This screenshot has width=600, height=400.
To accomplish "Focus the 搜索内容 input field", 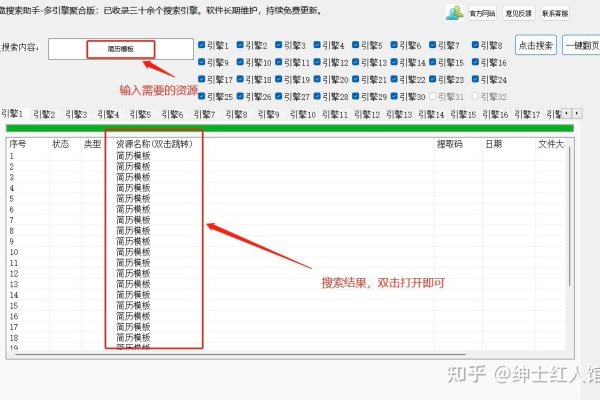I will click(121, 49).
